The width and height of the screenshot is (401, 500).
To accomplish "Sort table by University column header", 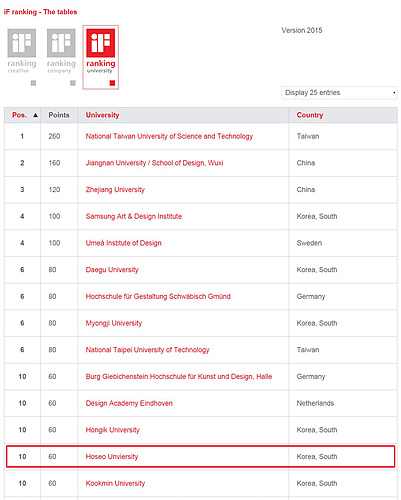I will (x=102, y=115).
